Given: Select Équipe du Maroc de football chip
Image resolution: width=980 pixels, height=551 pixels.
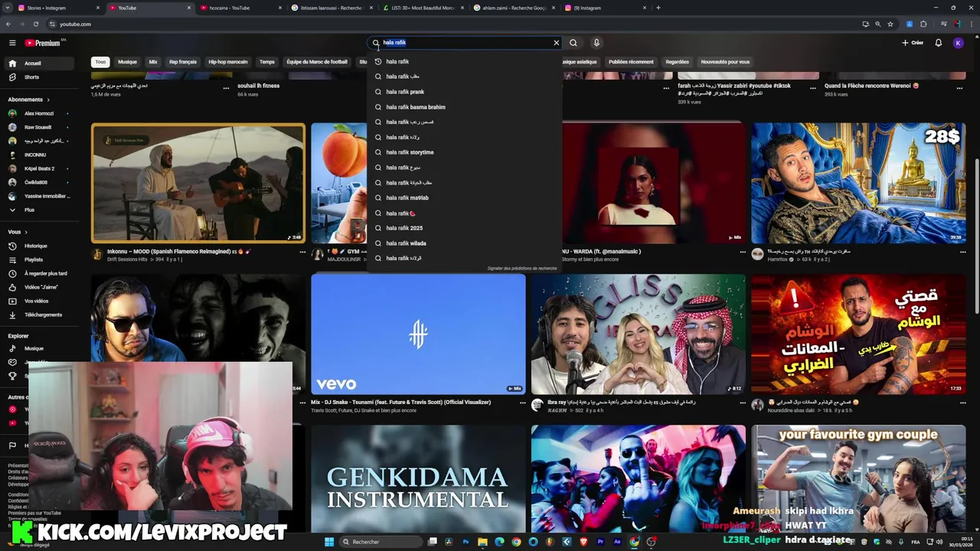Looking at the screenshot, I should click(x=317, y=62).
